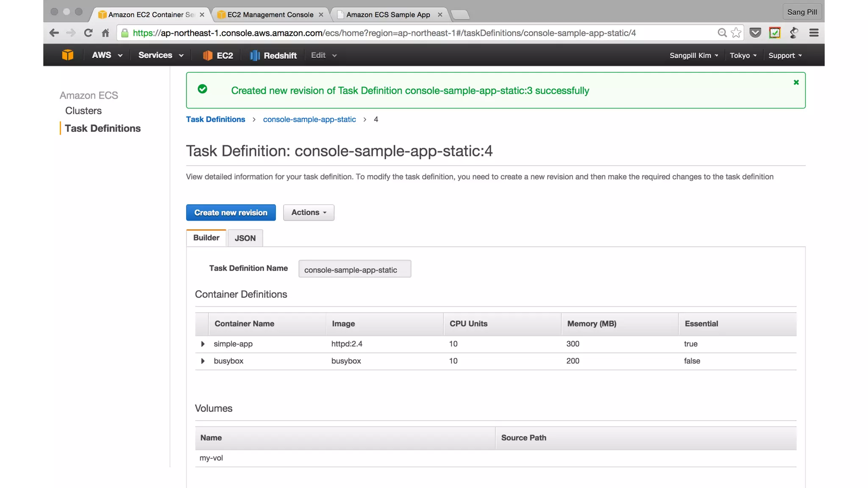The width and height of the screenshot is (868, 488).
Task: Open the Pocket extension icon
Action: pos(755,33)
